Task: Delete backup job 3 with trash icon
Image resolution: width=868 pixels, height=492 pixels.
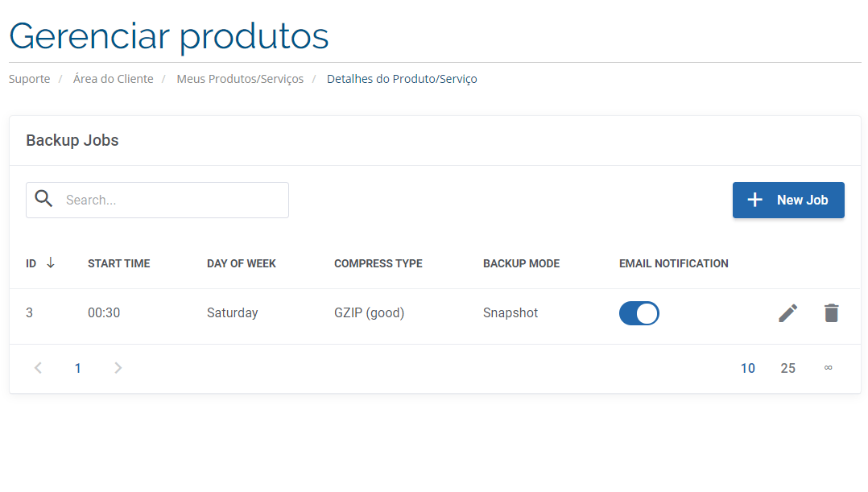Action: [831, 313]
